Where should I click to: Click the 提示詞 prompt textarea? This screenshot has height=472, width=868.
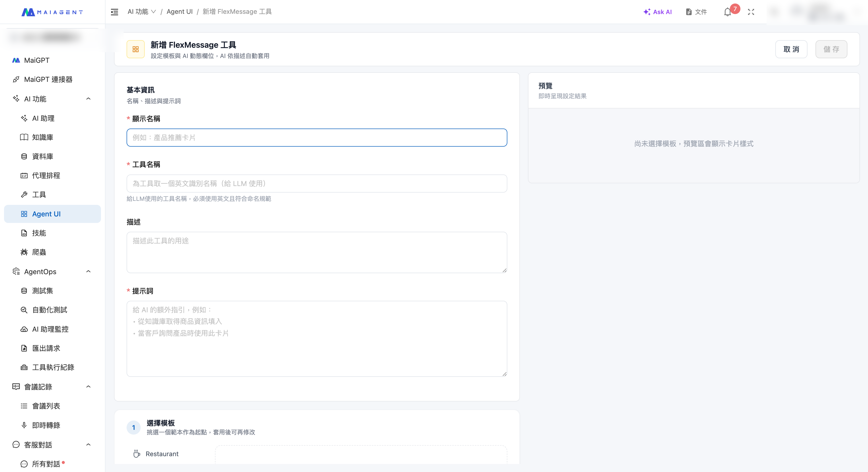coord(317,339)
